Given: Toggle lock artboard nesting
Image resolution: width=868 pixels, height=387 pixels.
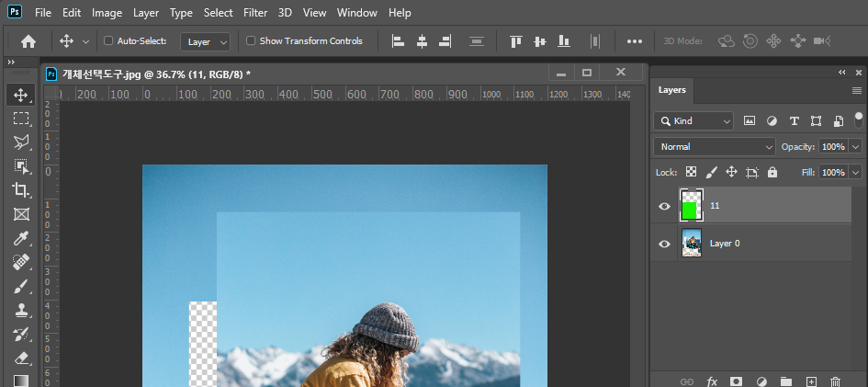Looking at the screenshot, I should 751,172.
